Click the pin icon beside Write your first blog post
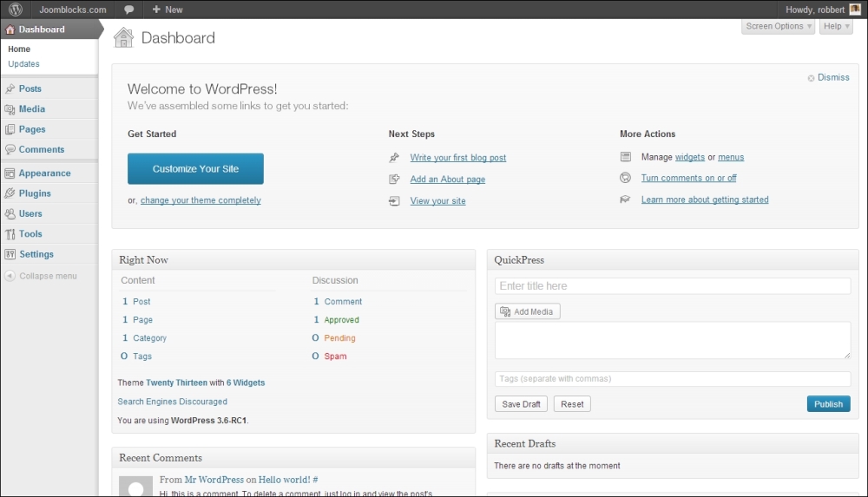The height and width of the screenshot is (497, 868). coord(394,158)
